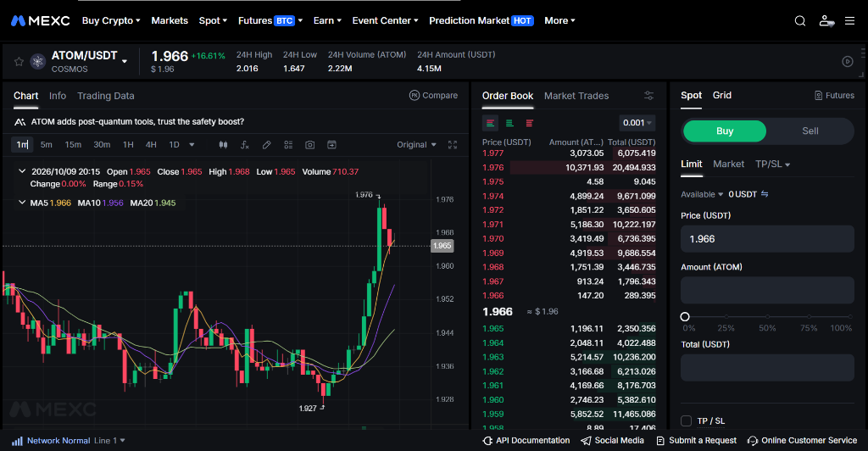Open API Documentation link

pos(526,441)
